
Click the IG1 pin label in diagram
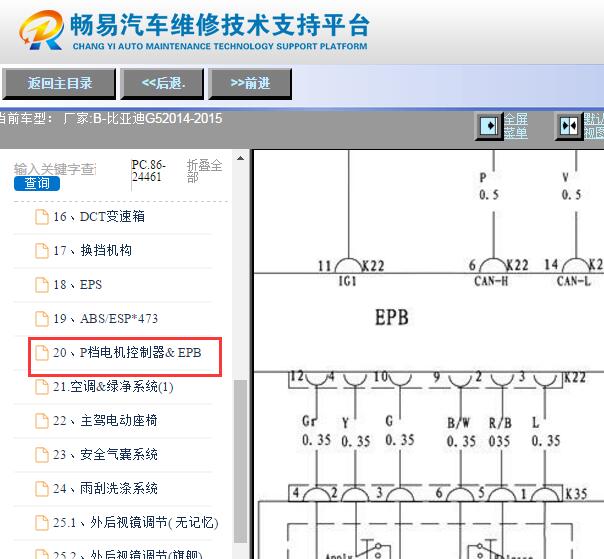coord(347,281)
